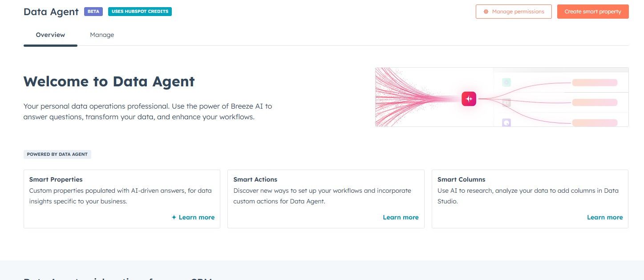Click the Data Agent illustration image
This screenshot has height=280, width=644.
[x=502, y=97]
